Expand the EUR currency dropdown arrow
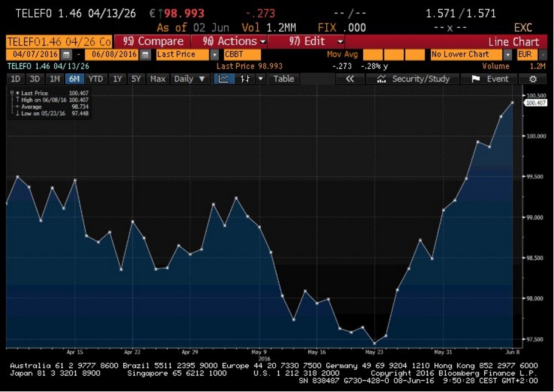The width and height of the screenshot is (554, 392). click(542, 55)
